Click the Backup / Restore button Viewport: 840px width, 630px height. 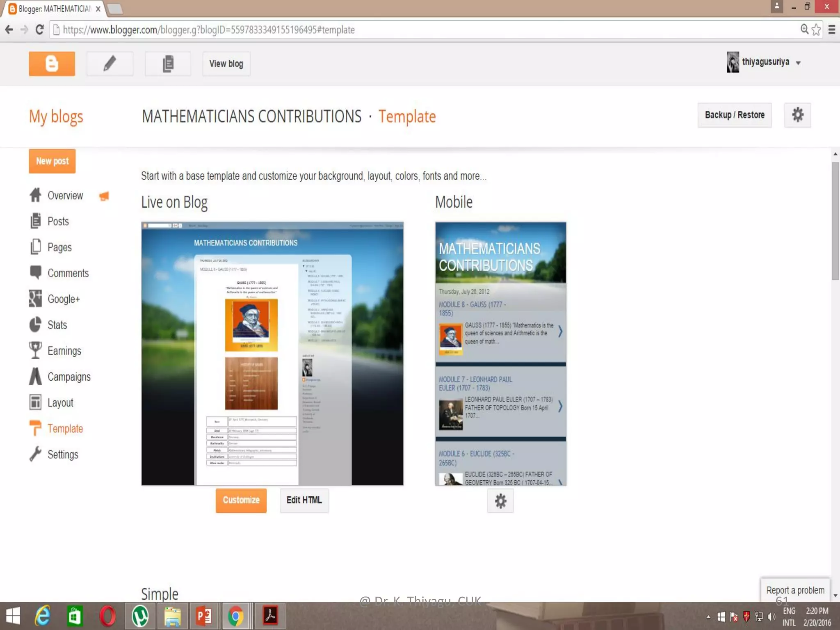[734, 115]
